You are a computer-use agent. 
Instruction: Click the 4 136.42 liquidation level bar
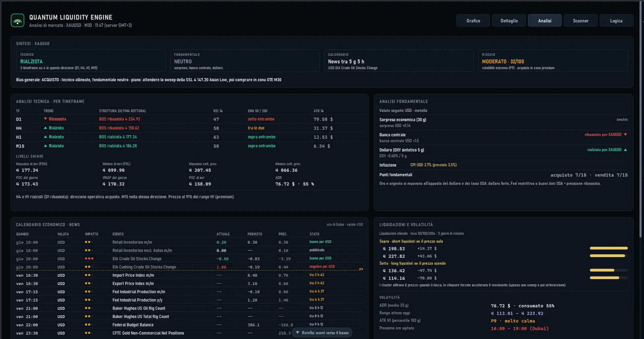609,270
